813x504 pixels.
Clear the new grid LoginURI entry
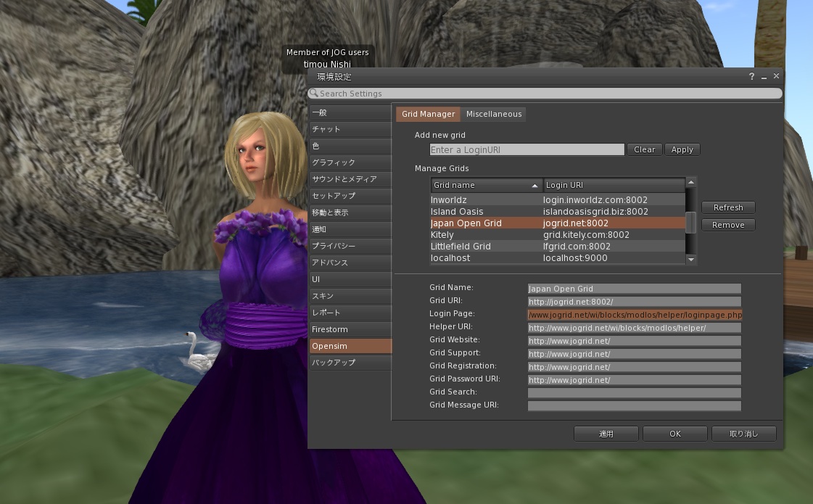(x=645, y=150)
